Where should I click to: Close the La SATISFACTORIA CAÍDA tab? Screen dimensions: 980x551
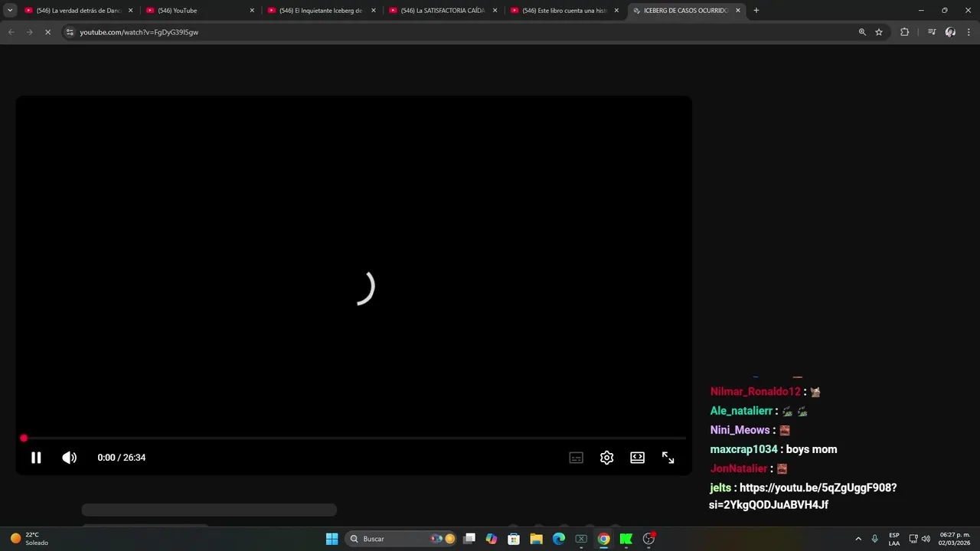click(x=495, y=11)
